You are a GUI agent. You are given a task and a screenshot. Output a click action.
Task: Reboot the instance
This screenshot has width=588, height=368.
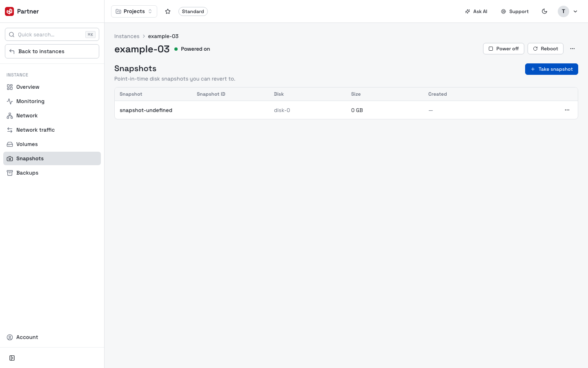click(x=546, y=49)
